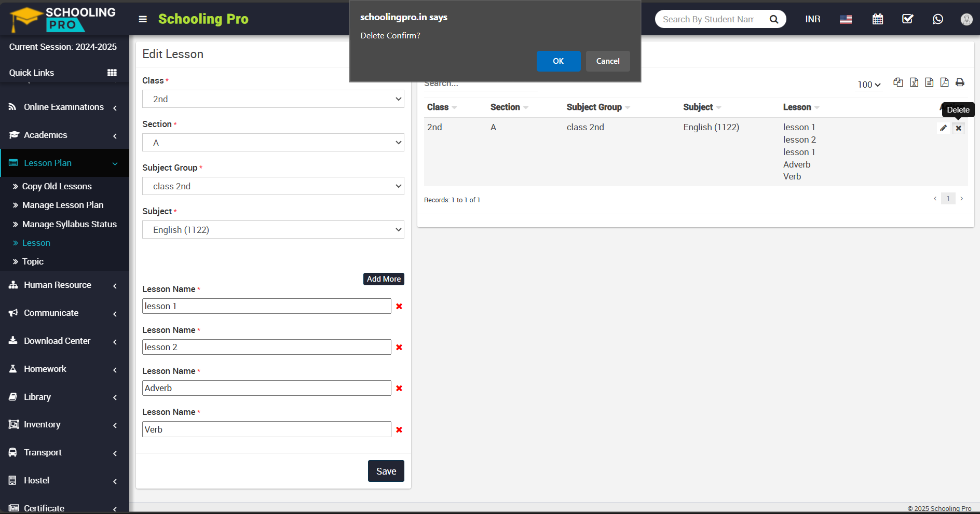Print the lesson table
The width and height of the screenshot is (980, 514).
point(960,82)
